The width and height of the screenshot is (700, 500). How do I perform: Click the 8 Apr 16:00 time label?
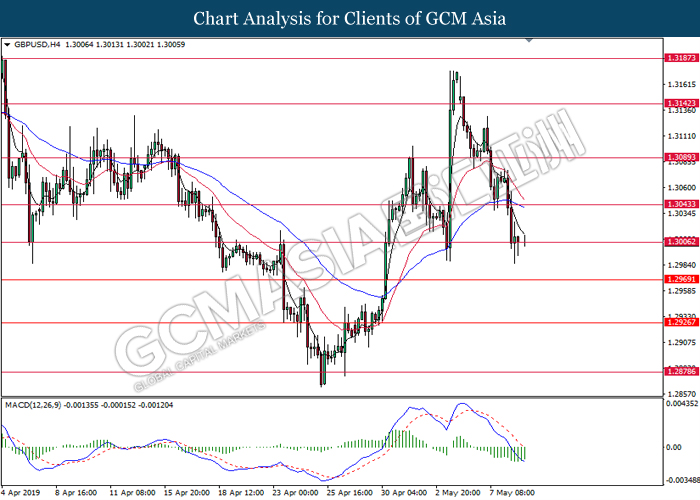coord(76,493)
